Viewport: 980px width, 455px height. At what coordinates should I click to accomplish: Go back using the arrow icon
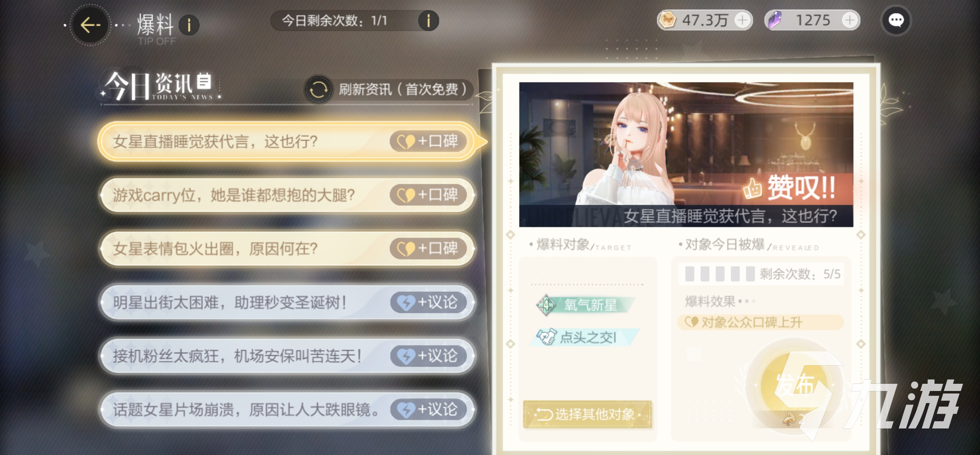(x=90, y=25)
